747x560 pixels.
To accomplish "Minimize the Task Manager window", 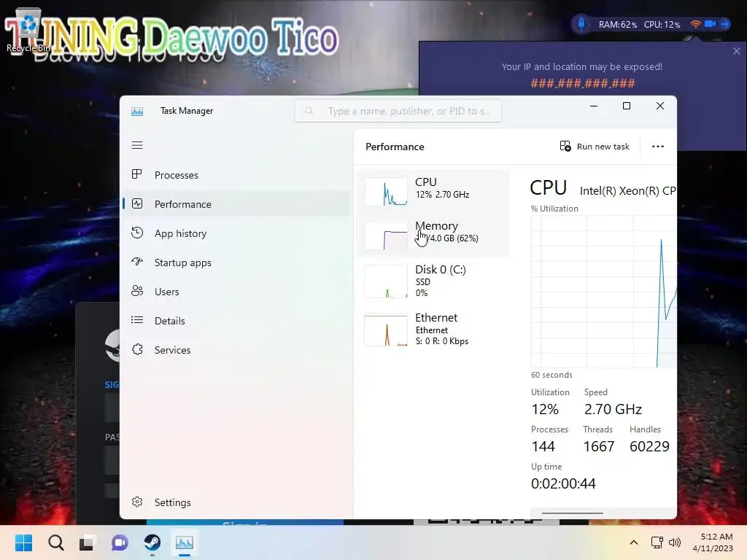I will click(594, 106).
